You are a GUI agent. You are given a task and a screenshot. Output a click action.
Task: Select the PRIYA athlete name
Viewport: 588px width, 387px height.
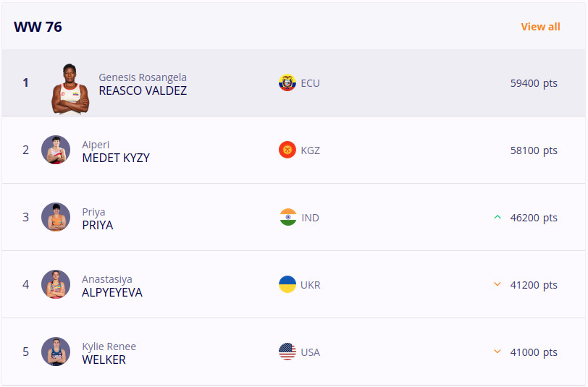98,225
